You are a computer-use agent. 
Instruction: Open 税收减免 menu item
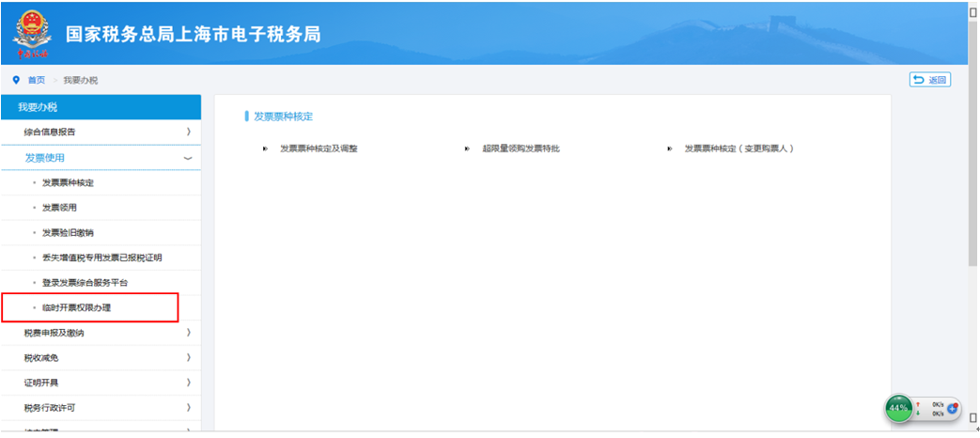pos(101,358)
